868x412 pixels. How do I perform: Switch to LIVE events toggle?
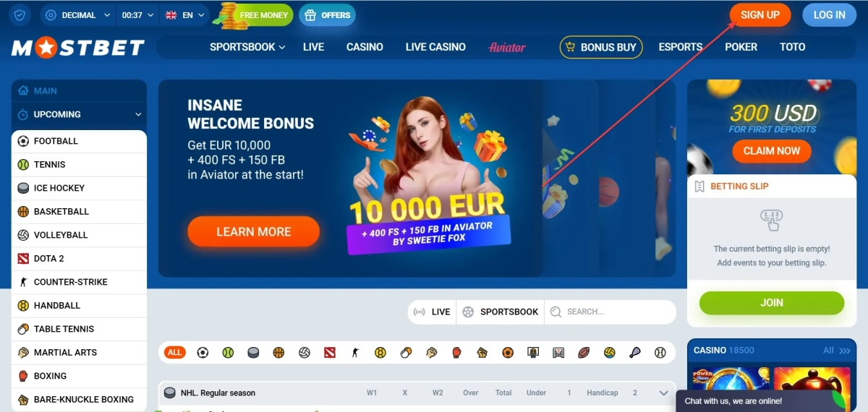tap(432, 312)
